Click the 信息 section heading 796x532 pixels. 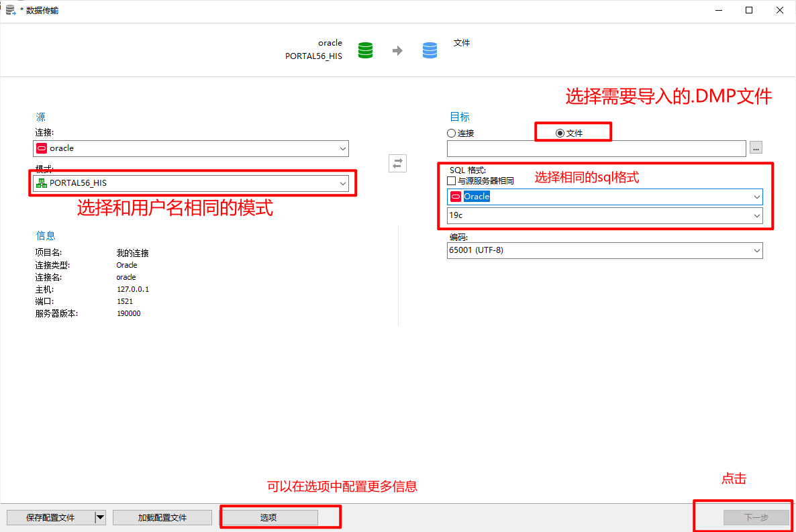46,235
